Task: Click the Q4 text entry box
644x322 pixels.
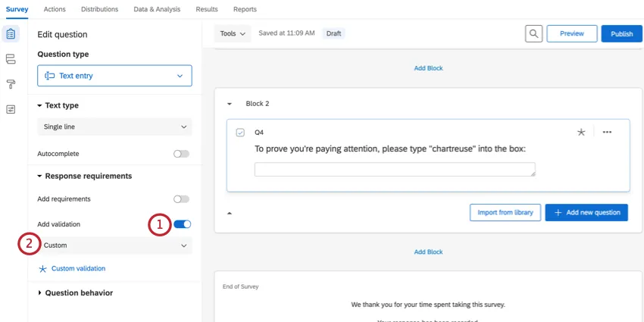Action: (x=395, y=170)
